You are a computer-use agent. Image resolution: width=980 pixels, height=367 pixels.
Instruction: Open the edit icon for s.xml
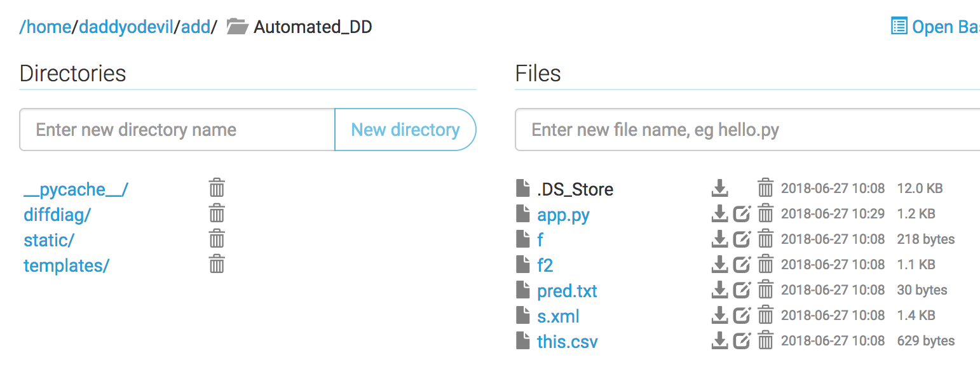[x=742, y=316]
